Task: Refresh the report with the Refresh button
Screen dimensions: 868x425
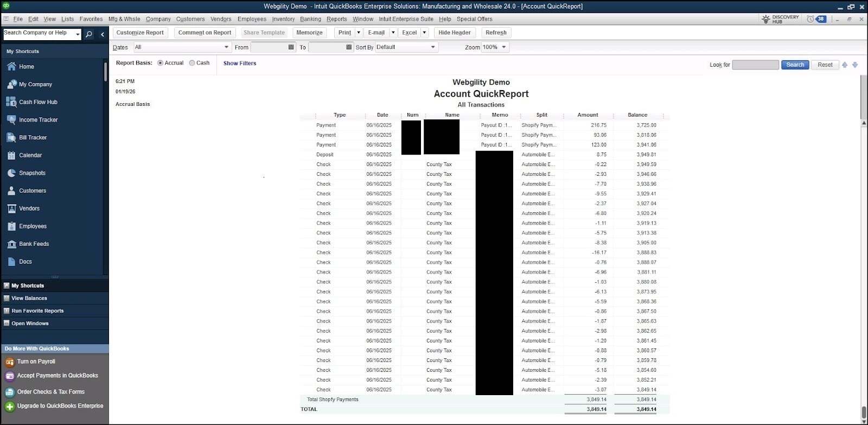Action: click(x=496, y=33)
